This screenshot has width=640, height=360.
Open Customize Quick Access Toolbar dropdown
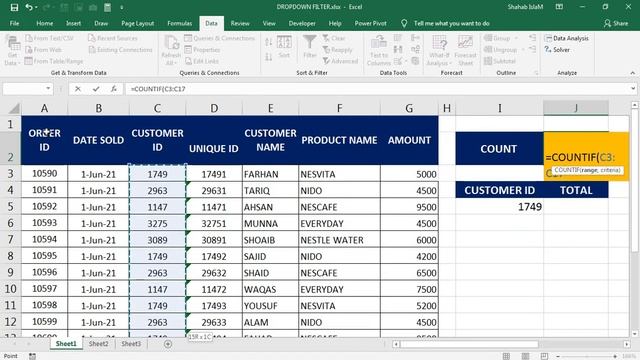[122, 7]
